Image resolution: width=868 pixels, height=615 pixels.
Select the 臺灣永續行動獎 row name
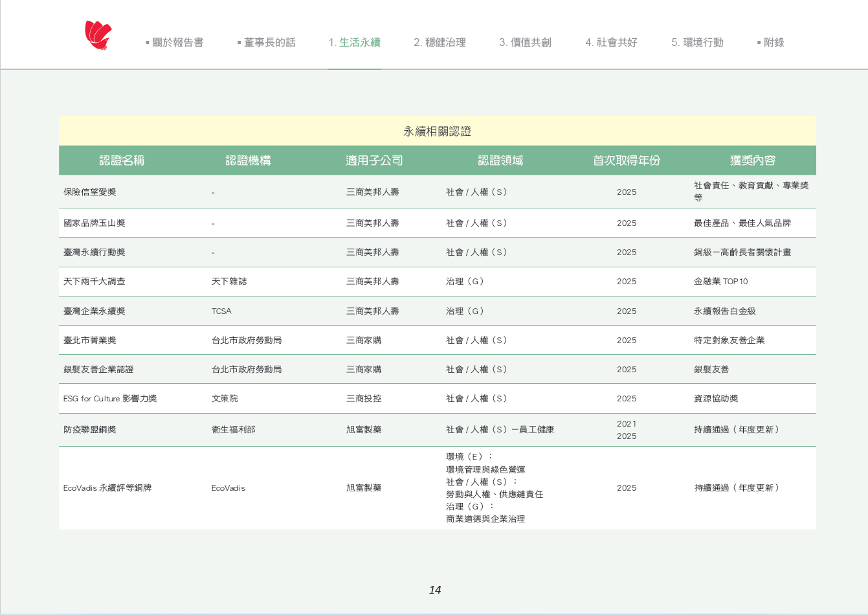tap(95, 252)
